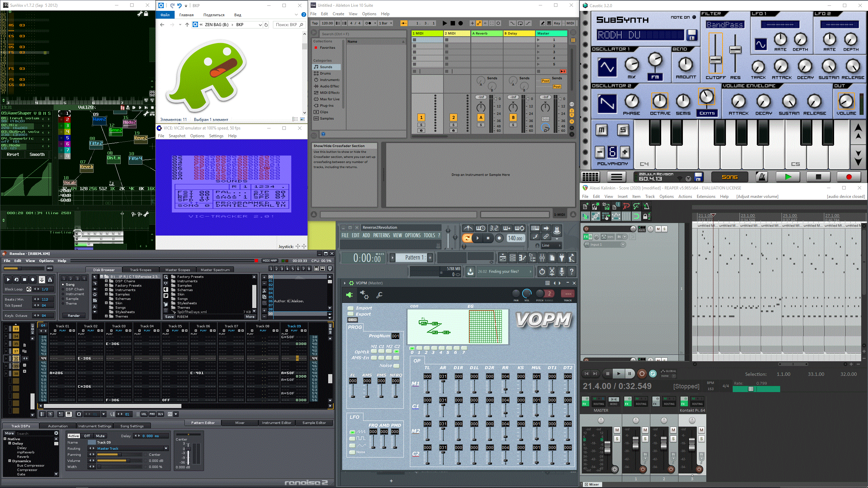Expand the Factory Presets folder in Renoise tree
This screenshot has width=868, height=488.
[106, 285]
